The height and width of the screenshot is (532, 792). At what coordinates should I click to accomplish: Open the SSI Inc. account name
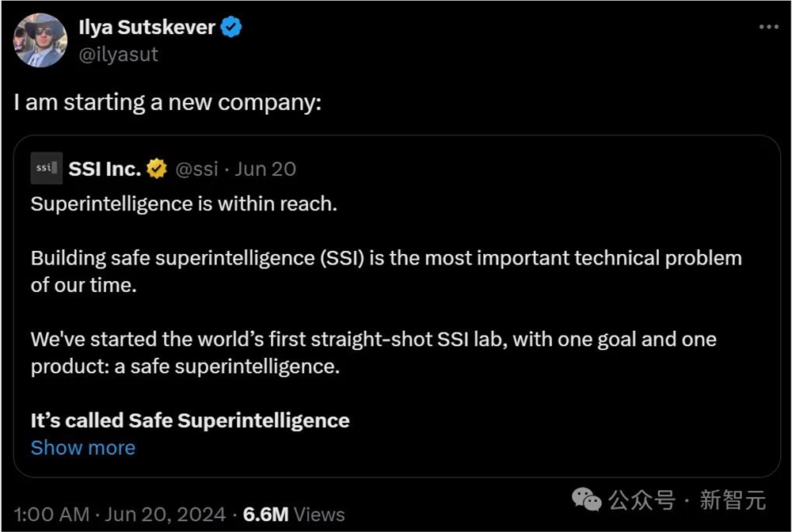(105, 169)
